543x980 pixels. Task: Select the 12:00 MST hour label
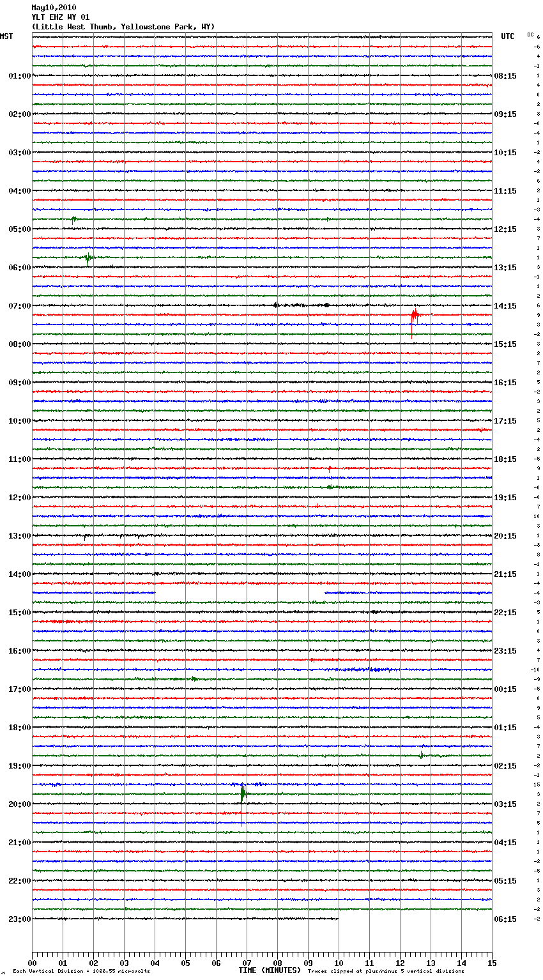coord(20,498)
